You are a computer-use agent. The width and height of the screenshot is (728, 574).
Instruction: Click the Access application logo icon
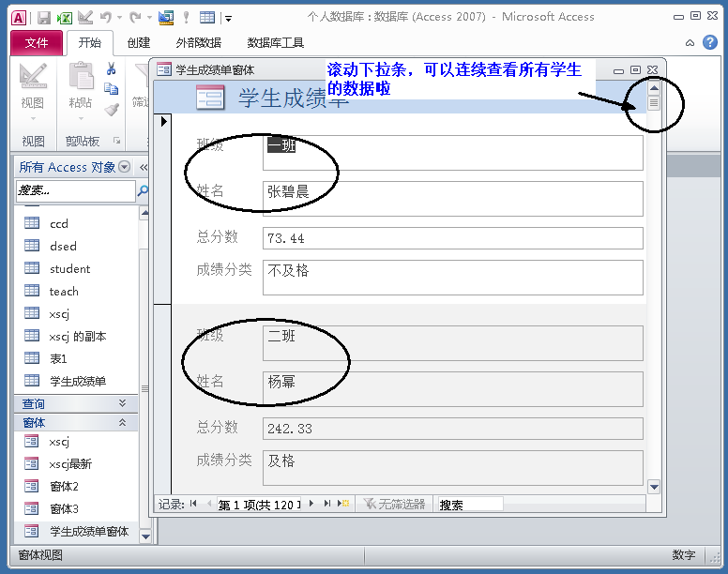tap(19, 18)
